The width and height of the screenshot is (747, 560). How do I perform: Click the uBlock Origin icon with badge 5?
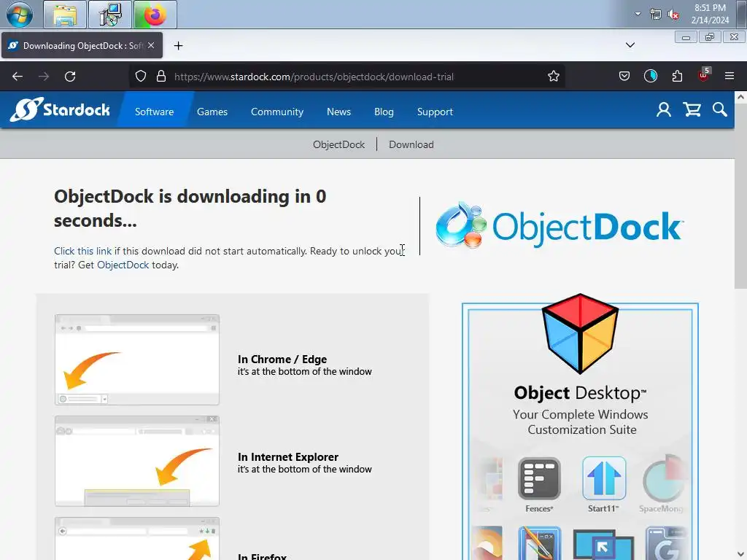pyautogui.click(x=704, y=75)
